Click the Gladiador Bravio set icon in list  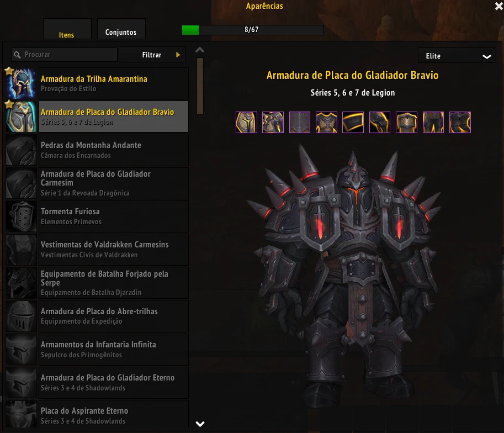point(21,117)
